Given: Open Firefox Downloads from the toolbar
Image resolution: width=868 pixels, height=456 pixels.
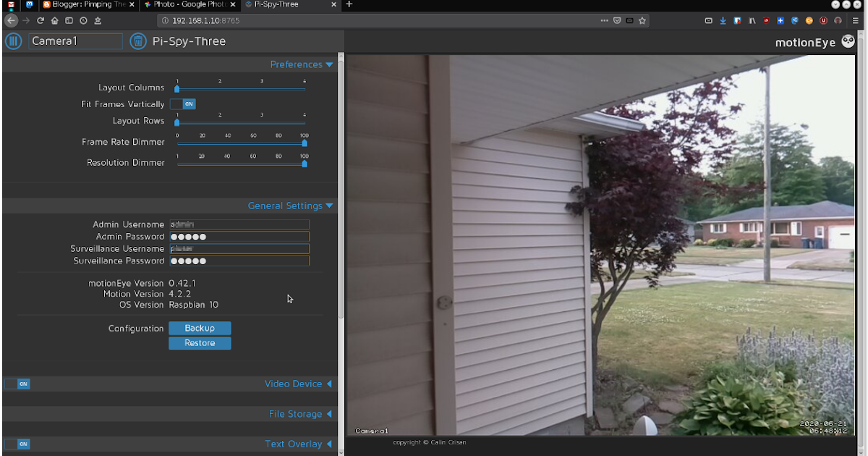Looking at the screenshot, I should (723, 20).
